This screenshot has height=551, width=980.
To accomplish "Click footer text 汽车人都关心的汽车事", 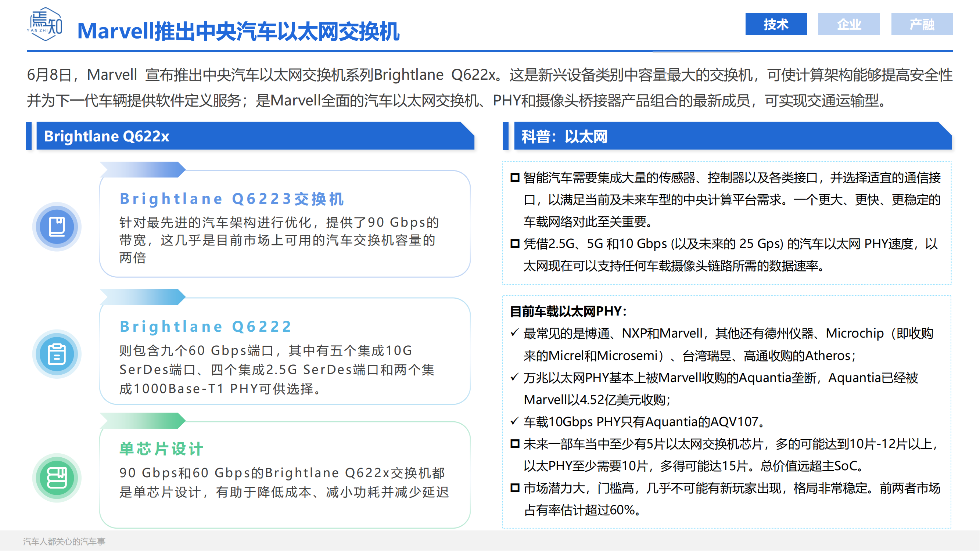I will pyautogui.click(x=64, y=541).
